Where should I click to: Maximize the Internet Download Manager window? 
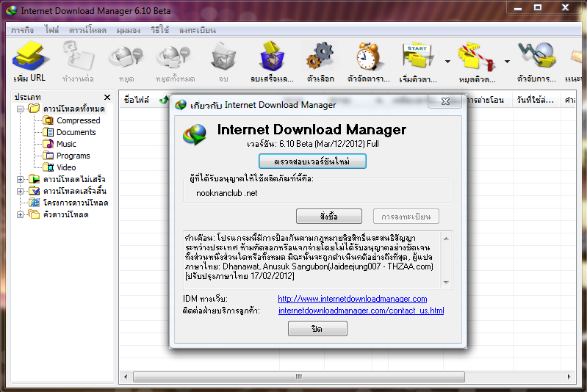click(x=538, y=8)
